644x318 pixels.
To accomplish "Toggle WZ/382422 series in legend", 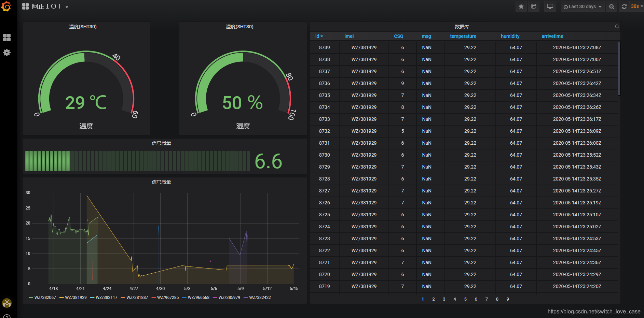I will pos(257,298).
